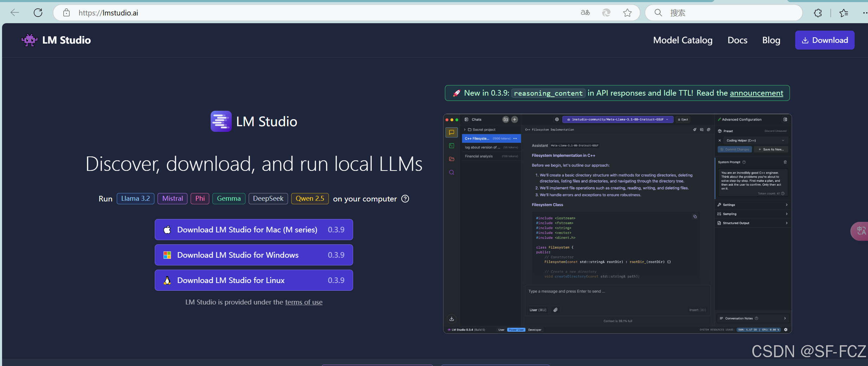The image size is (868, 366).
Task: Expand the Sampling section
Action: click(752, 214)
